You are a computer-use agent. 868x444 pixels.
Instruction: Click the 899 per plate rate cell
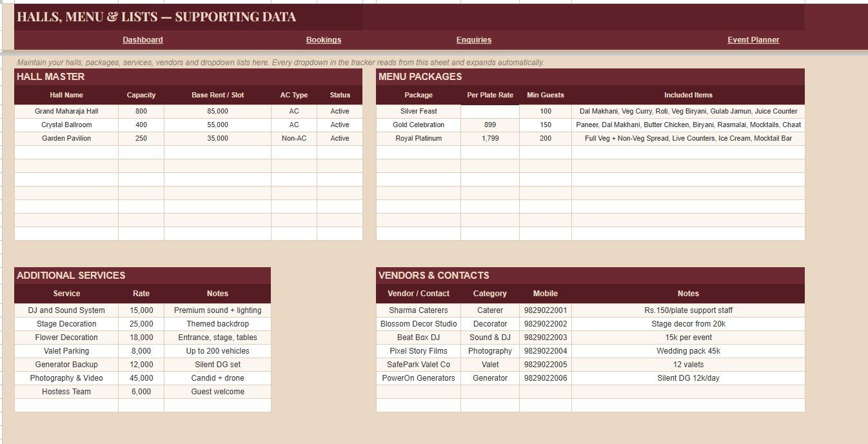pyautogui.click(x=490, y=125)
